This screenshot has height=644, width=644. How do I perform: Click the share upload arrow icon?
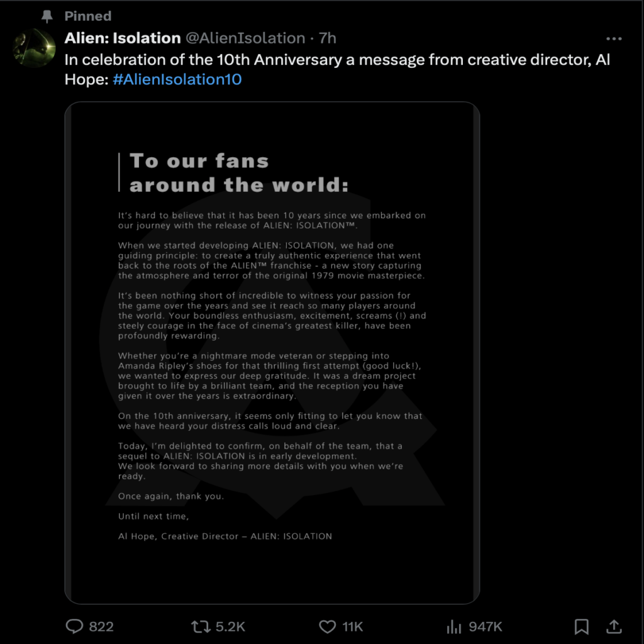(x=614, y=626)
